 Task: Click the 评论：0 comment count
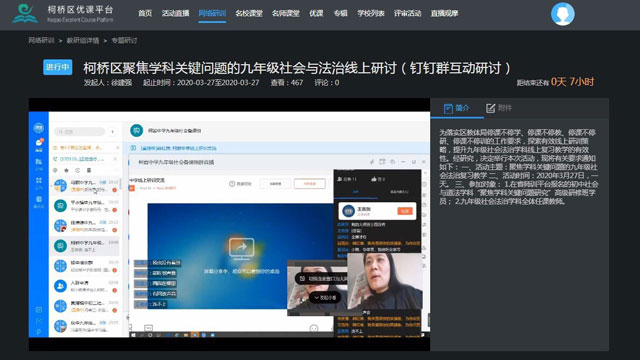tap(327, 82)
